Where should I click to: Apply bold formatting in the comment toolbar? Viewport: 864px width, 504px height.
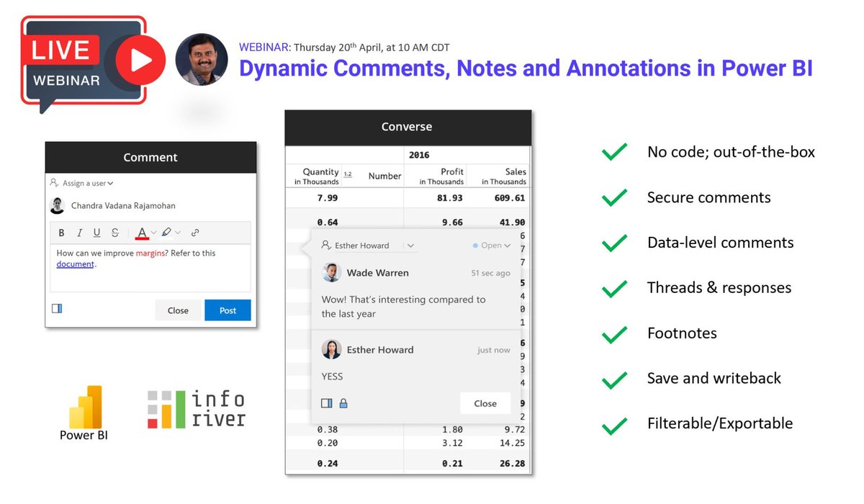click(61, 233)
